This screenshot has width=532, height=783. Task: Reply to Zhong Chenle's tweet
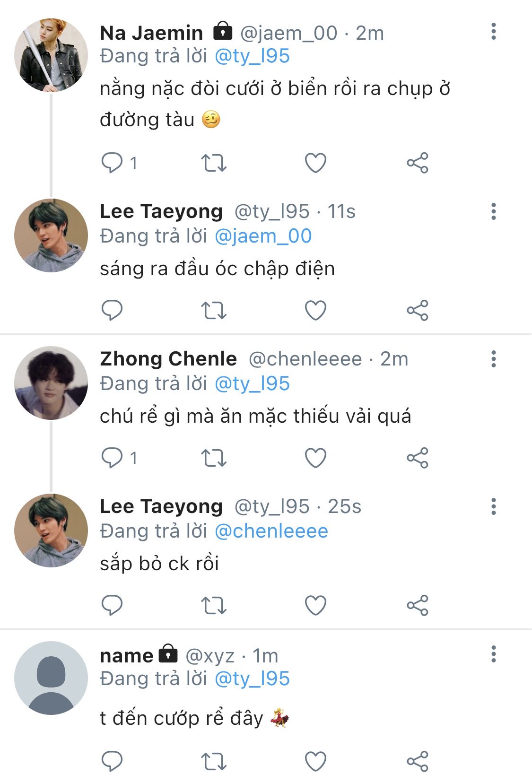click(x=112, y=458)
